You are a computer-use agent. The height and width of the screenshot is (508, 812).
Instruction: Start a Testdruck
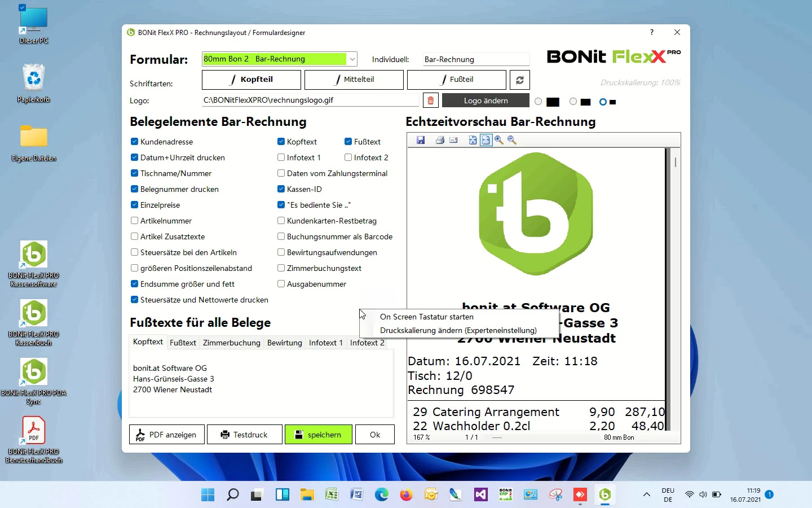(x=244, y=434)
